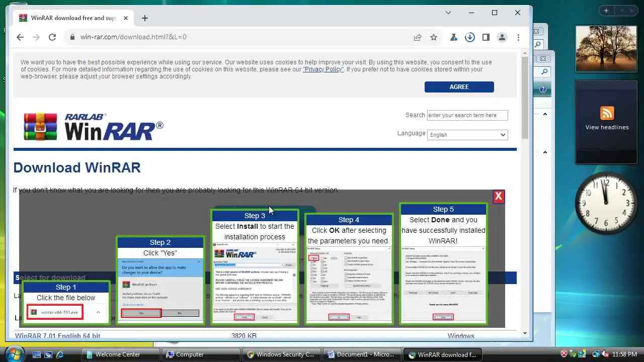644x362 pixels.
Task: Launch Internet Explorer from quick launch
Action: (x=60, y=354)
